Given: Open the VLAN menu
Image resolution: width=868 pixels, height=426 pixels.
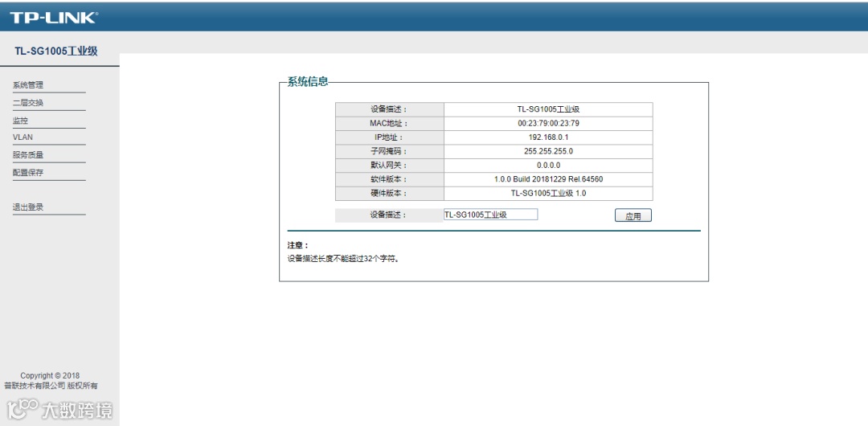Looking at the screenshot, I should click(23, 137).
